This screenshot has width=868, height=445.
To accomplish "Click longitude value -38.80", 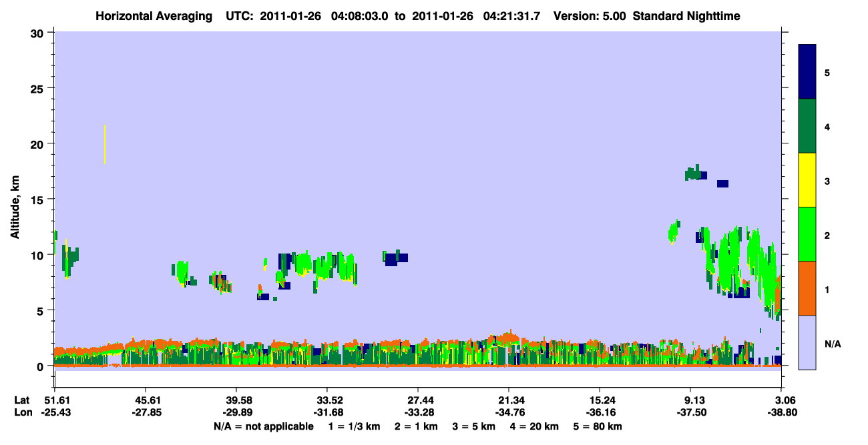I will coord(783,413).
